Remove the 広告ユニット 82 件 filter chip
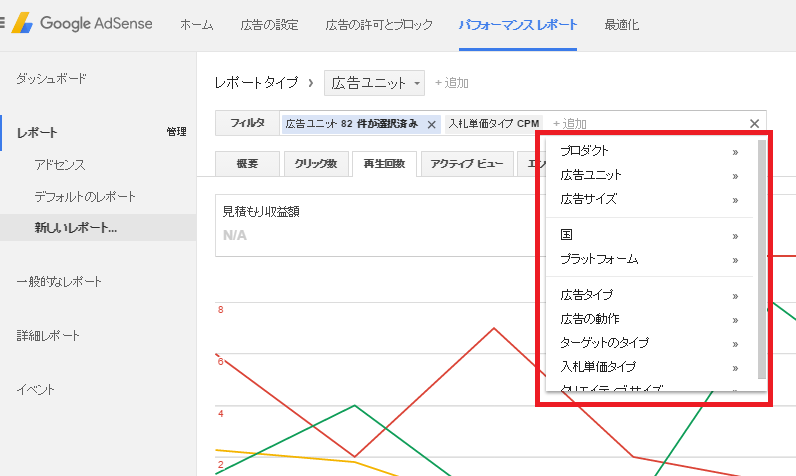796x476 pixels. [x=432, y=124]
